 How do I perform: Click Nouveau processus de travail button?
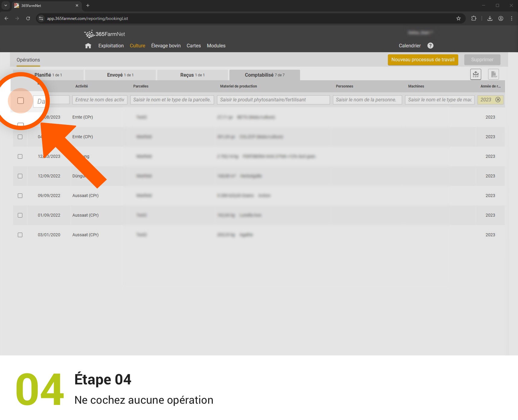tap(423, 60)
